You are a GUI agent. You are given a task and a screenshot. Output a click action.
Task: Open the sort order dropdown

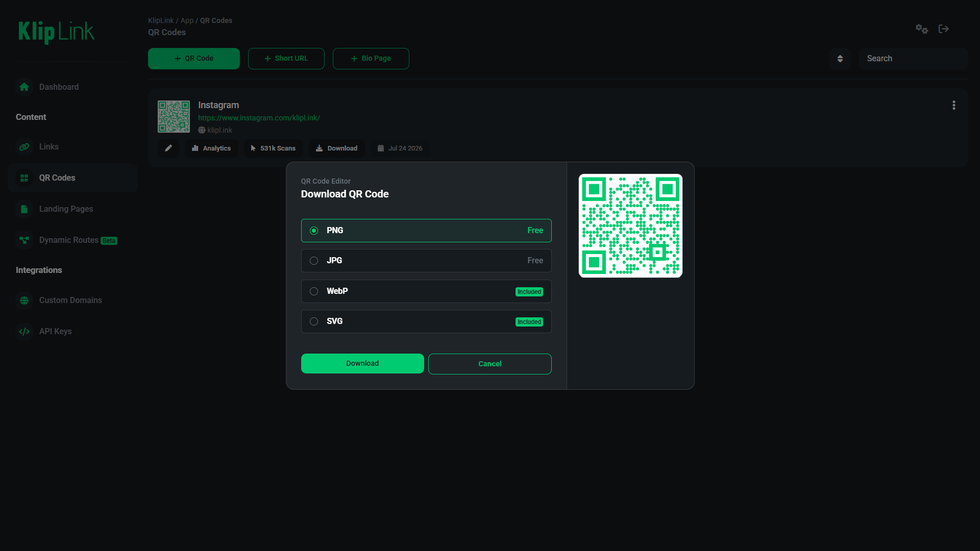pyautogui.click(x=840, y=59)
